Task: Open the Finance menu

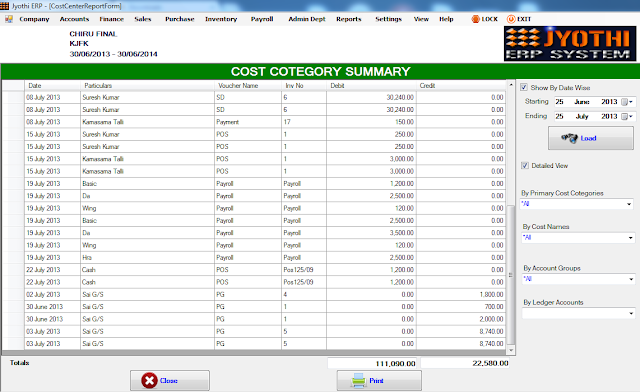Action: pos(111,19)
